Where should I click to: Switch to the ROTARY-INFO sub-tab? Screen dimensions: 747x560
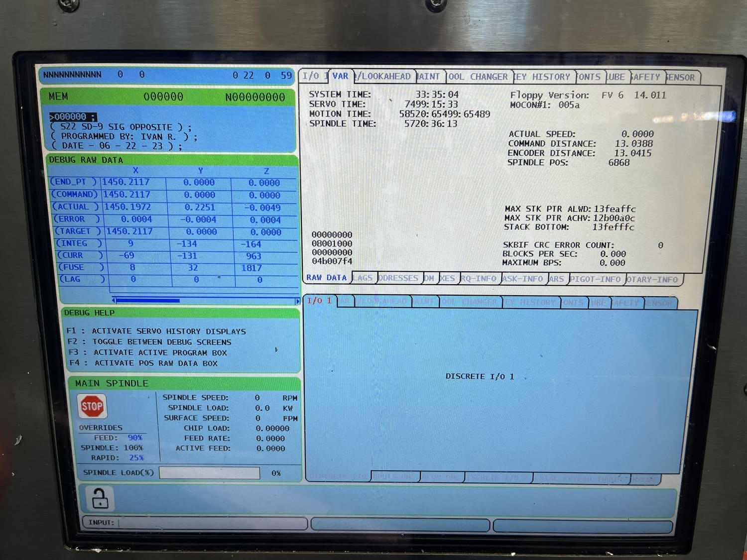(x=653, y=280)
